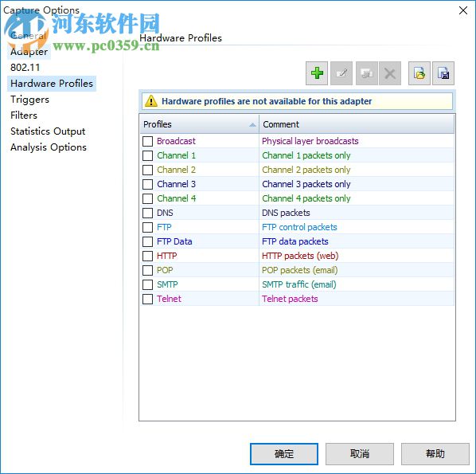The image size is (476, 474).
Task: Tick the FTP profile checkbox
Action: tap(148, 227)
